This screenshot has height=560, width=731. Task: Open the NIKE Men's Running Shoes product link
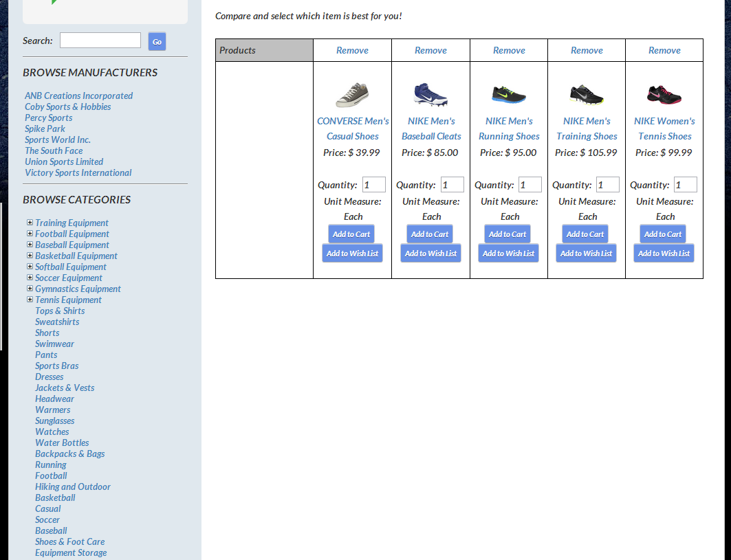click(x=509, y=128)
